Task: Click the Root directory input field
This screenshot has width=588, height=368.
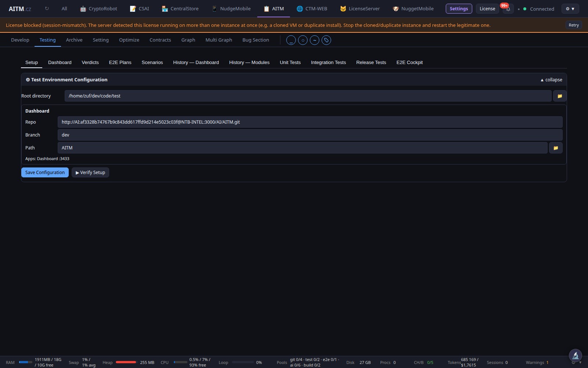Action: click(308, 96)
